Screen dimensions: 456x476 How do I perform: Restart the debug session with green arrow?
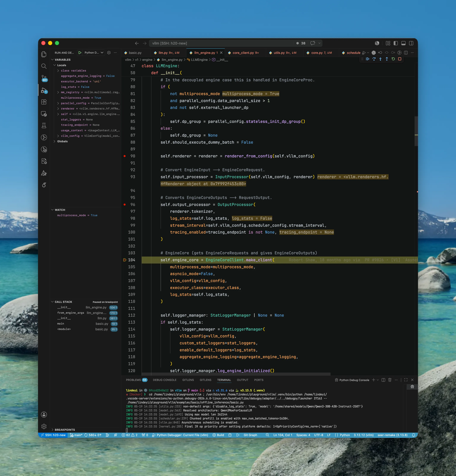pos(393,59)
